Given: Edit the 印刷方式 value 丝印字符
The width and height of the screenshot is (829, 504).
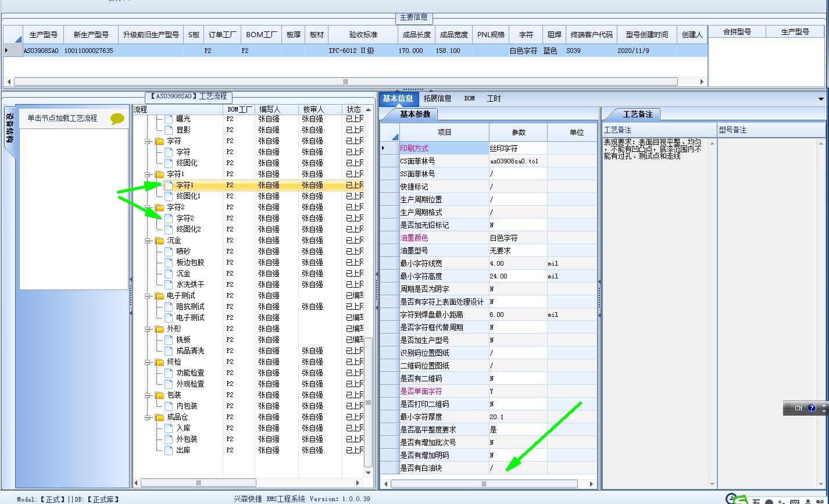Looking at the screenshot, I should click(517, 148).
